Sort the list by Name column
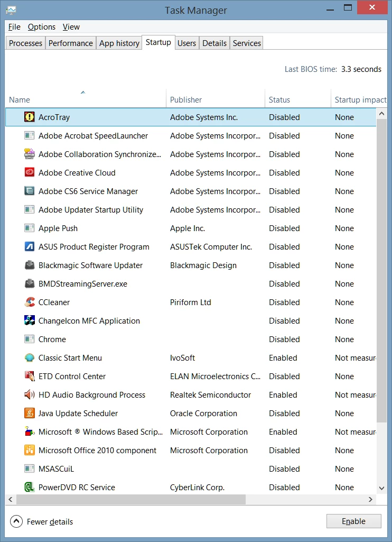Screen dimensions: 392x542 86,98
